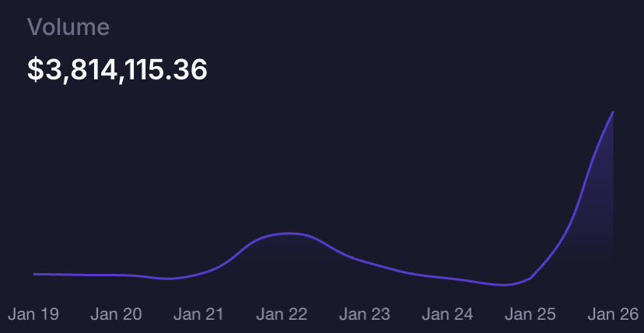Click the Jan 21 axis label
Screen dimensions: 644x333
[x=198, y=314]
